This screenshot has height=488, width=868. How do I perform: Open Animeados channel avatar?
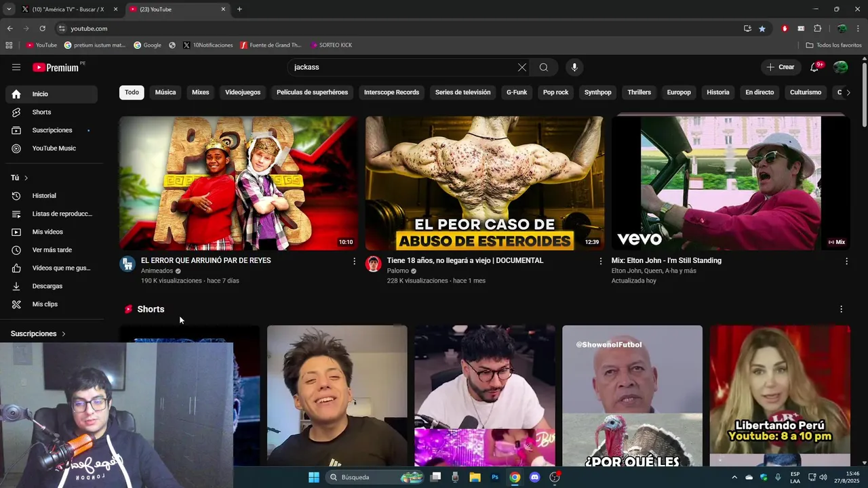coord(127,264)
